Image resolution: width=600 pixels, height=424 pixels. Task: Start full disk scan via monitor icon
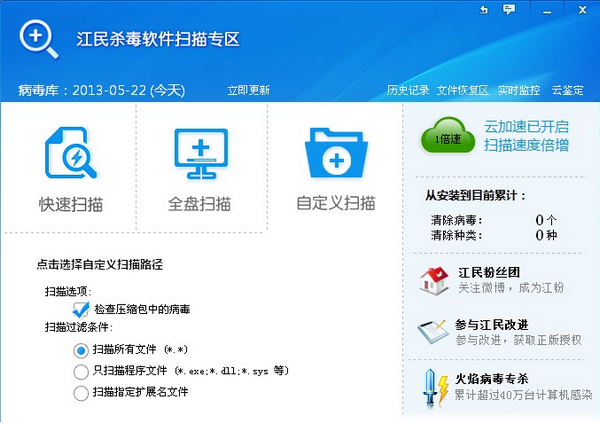pos(201,154)
